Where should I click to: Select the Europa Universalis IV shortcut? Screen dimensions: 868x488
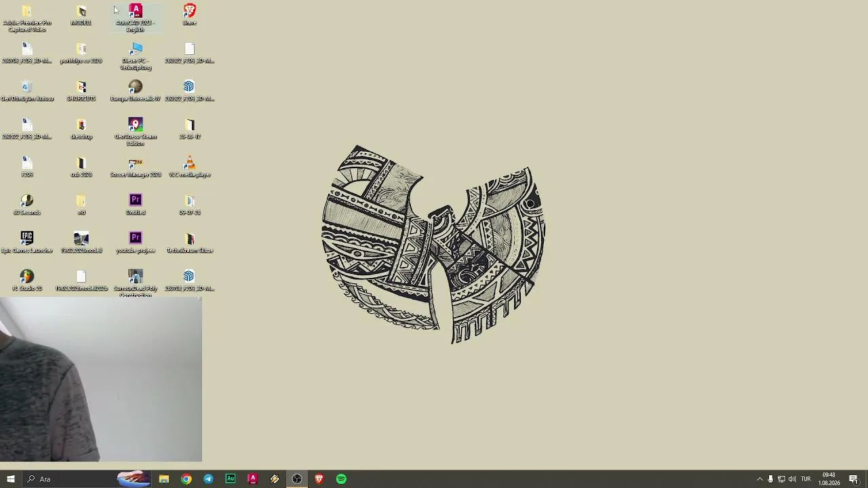tap(136, 91)
